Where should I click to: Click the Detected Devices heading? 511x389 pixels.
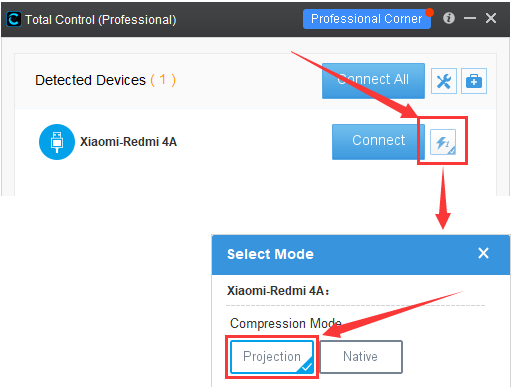105,80
